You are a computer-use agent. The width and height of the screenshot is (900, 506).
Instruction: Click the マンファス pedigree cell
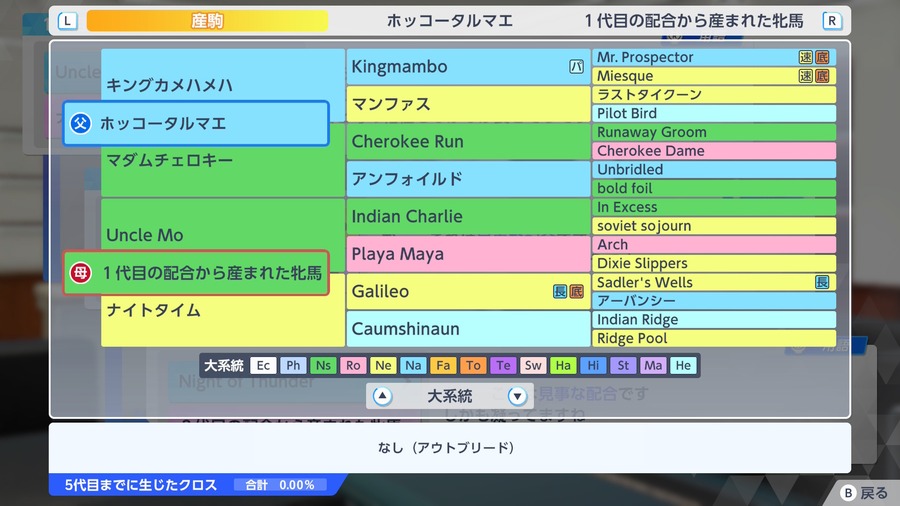468,104
